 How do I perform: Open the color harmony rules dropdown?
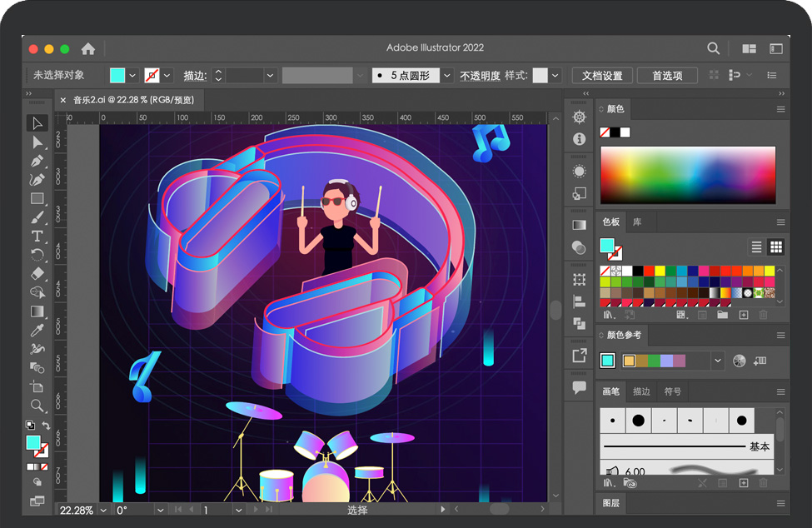tap(718, 361)
